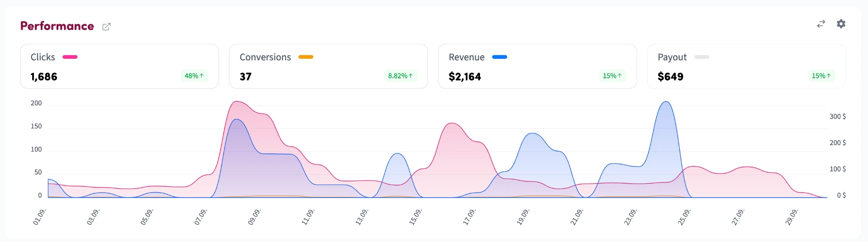Click the 21.09. date axis label
This screenshot has height=242, width=868.
(x=576, y=217)
